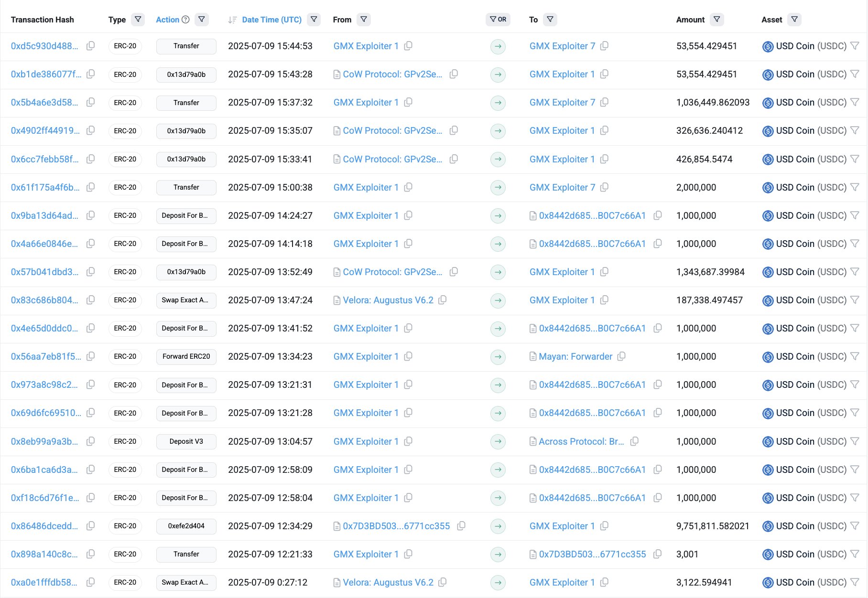Viewport: 868px width, 598px height.
Task: Copy Across Protocol recipient address
Action: pos(634,441)
